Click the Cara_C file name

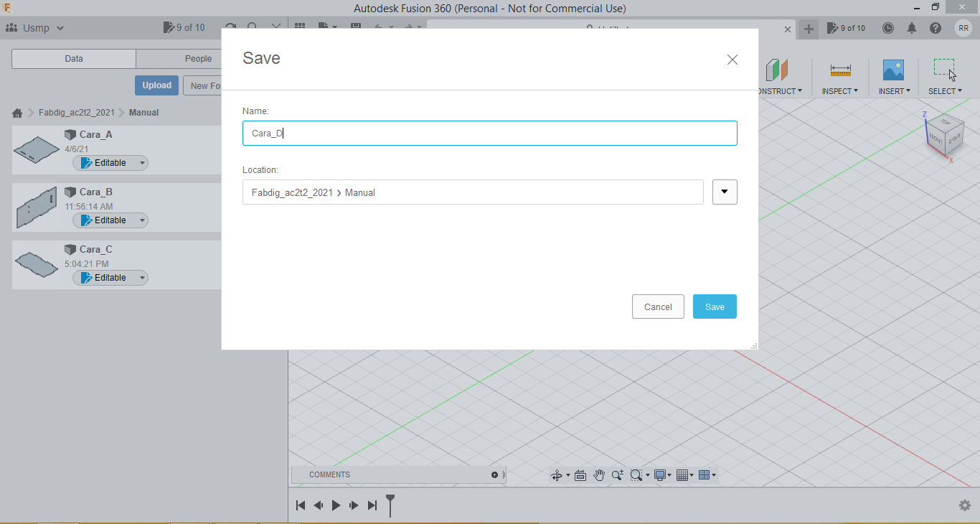(x=96, y=249)
